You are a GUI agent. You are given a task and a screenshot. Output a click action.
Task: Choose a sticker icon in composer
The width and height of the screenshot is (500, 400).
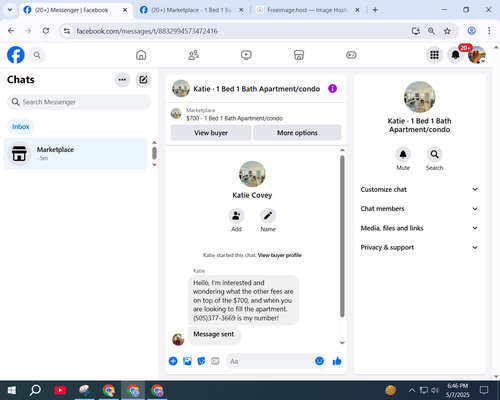pyautogui.click(x=201, y=361)
